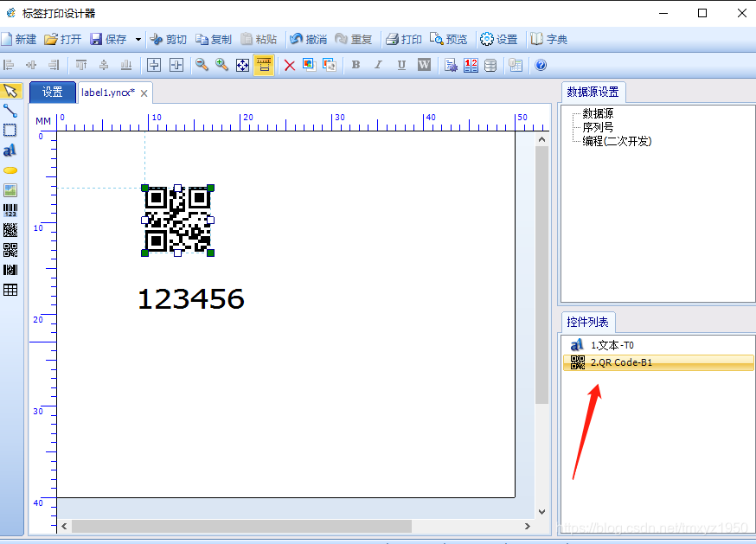The width and height of the screenshot is (756, 544).
Task: Cut selection with 剪切
Action: [x=169, y=39]
